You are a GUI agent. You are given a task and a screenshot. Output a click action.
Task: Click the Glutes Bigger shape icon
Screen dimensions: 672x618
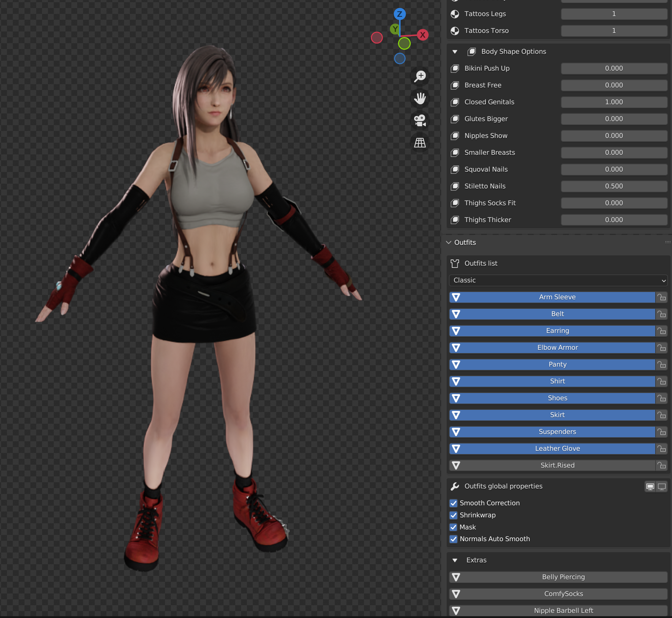pos(455,119)
